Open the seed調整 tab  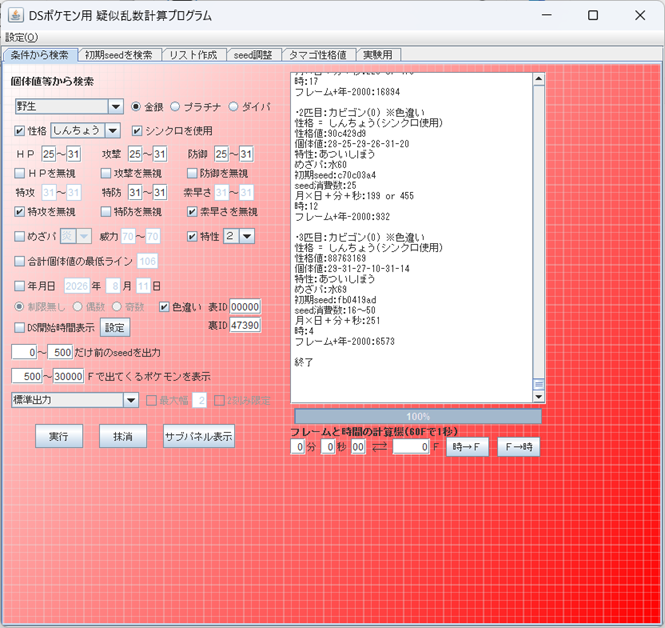253,55
